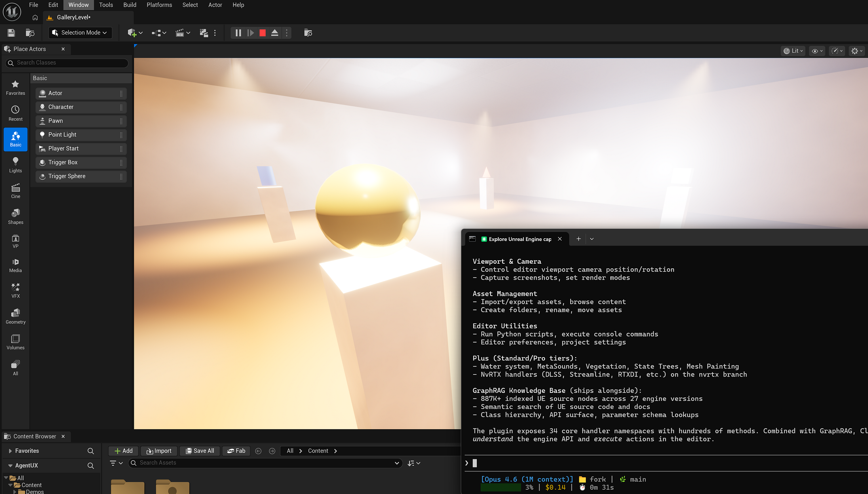Close the Place Actors panel
868x494 pixels.
[63, 49]
